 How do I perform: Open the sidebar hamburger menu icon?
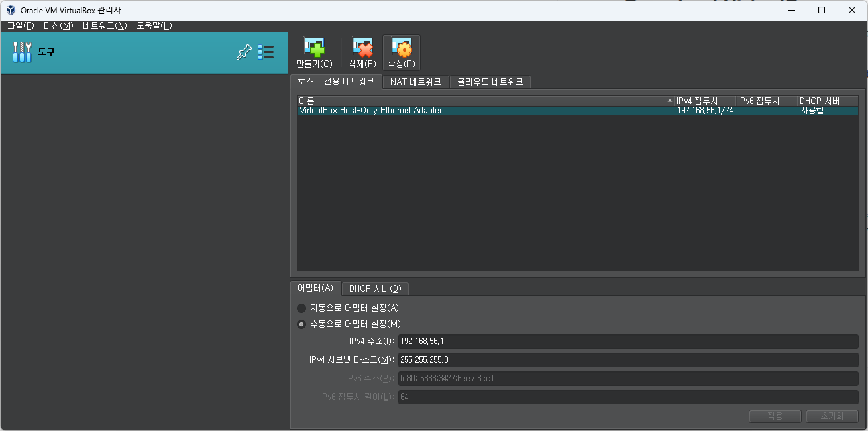[266, 51]
